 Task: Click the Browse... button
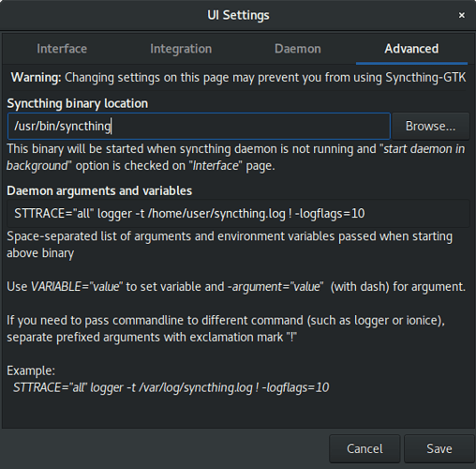click(430, 126)
